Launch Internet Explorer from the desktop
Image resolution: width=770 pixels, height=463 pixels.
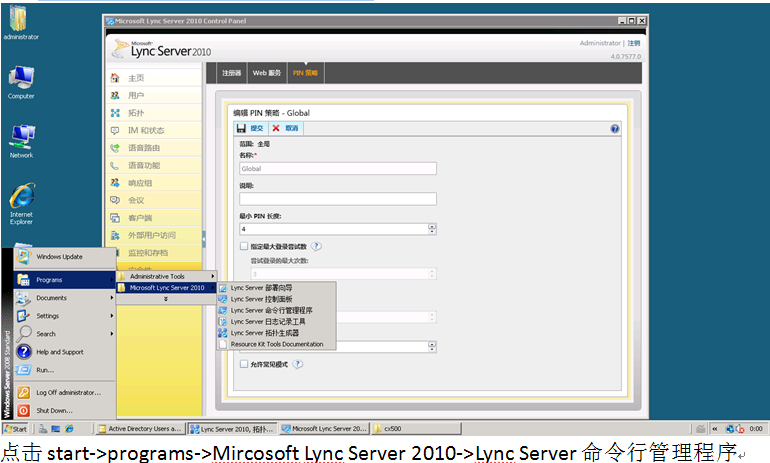[22, 195]
